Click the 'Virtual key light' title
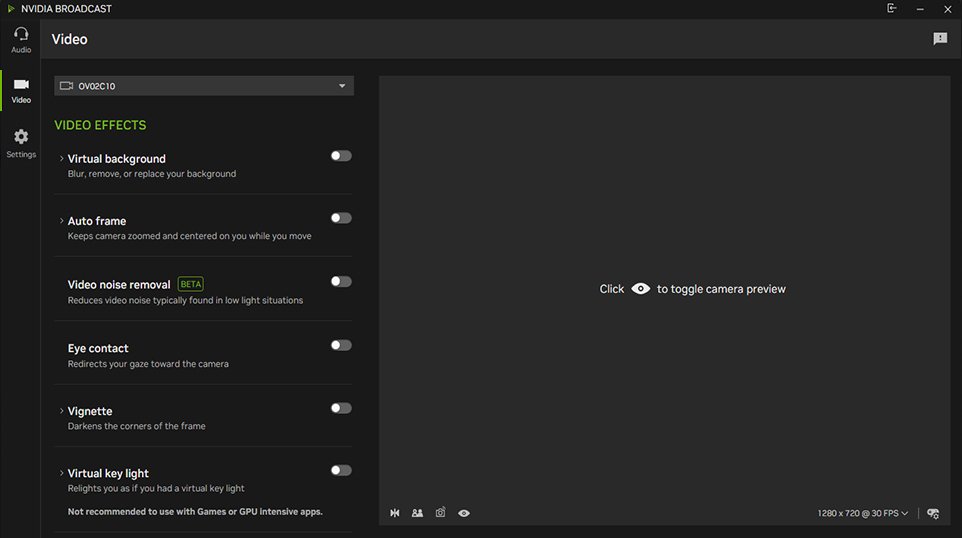The height and width of the screenshot is (538, 962). point(108,474)
